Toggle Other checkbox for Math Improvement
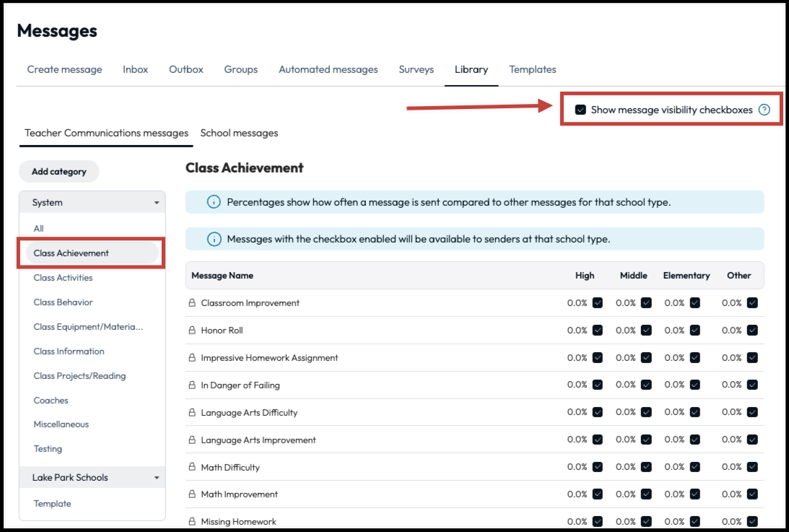This screenshot has height=532, width=789. [752, 494]
